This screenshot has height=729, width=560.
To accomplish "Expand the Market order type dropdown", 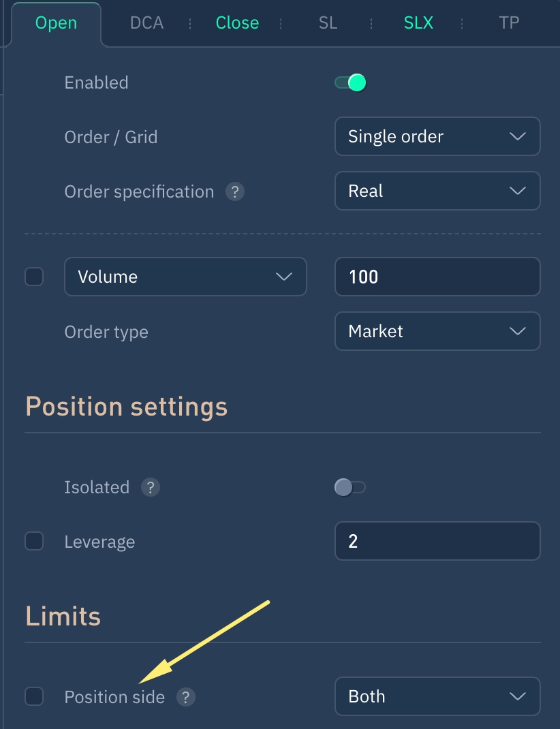I will point(437,332).
